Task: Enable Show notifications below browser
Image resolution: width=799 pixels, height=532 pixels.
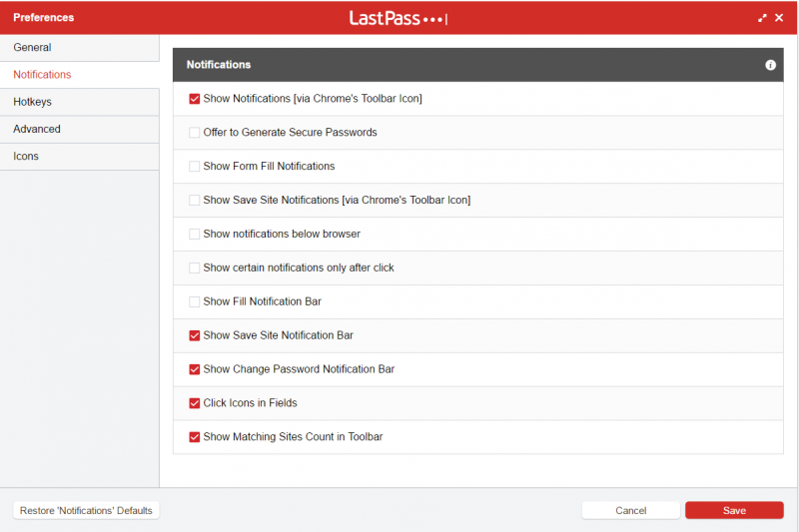Action: pos(194,235)
